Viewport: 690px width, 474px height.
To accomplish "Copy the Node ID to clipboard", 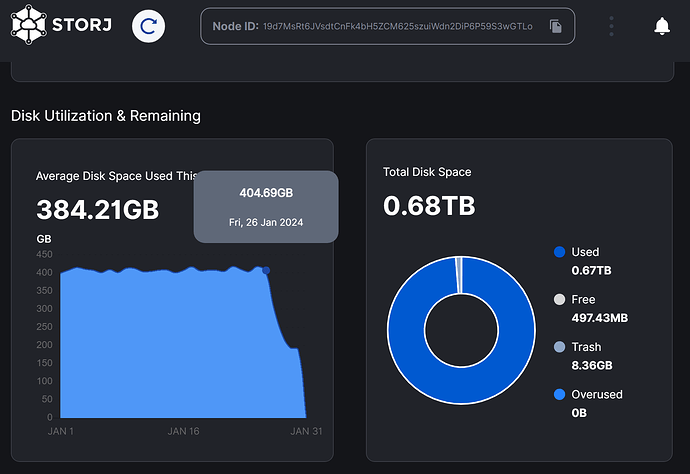I will click(x=556, y=26).
